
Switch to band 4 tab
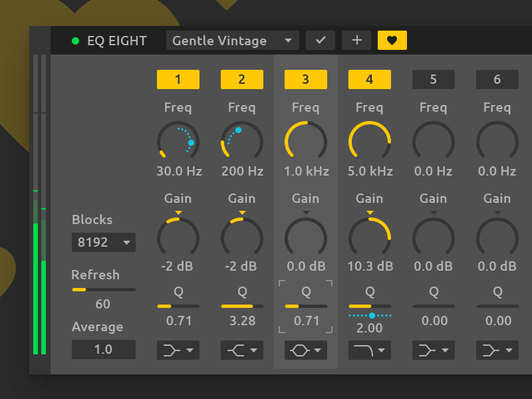tap(370, 79)
